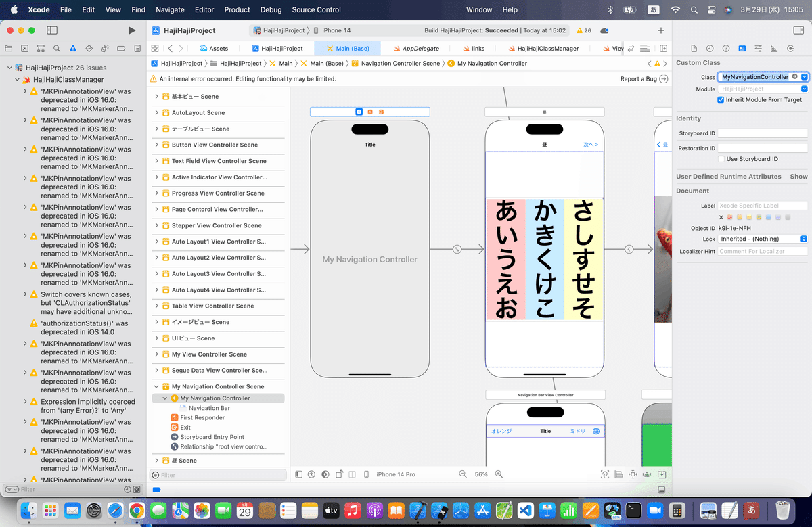The image size is (812, 527).
Task: Enable the Use Storyboard ID checkbox
Action: point(721,159)
